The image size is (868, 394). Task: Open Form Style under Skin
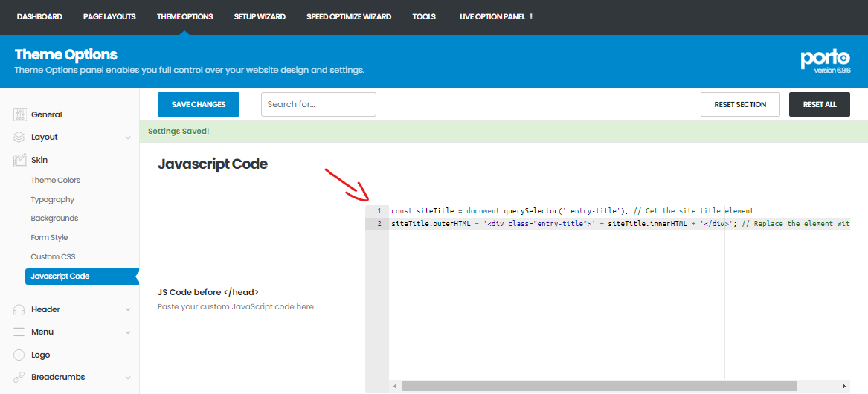tap(49, 237)
